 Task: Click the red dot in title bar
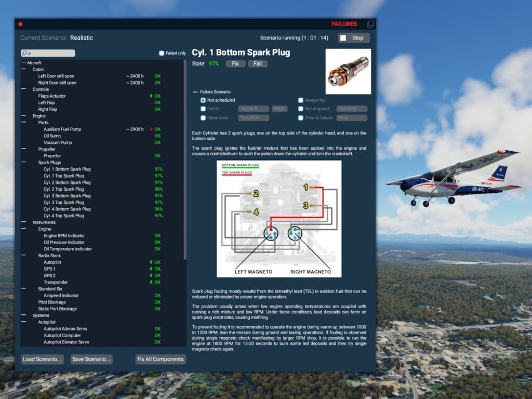pyautogui.click(x=20, y=24)
